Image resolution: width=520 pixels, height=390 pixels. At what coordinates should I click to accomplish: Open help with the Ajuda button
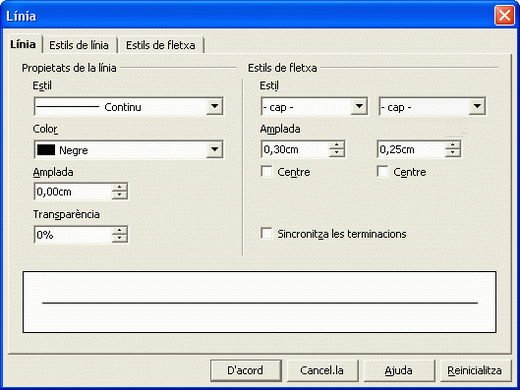399,370
